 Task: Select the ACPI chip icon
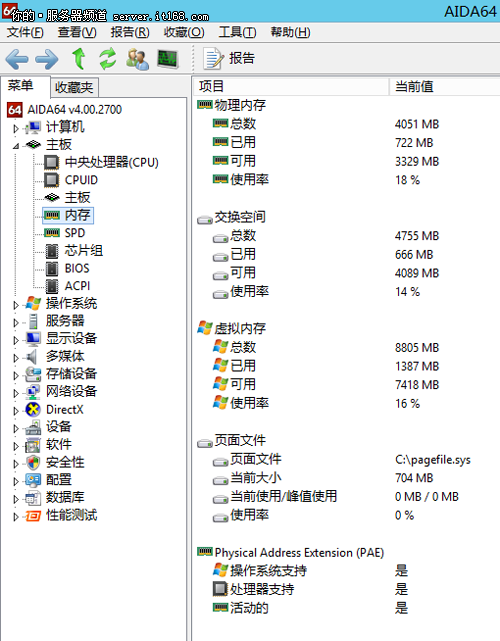[x=52, y=286]
